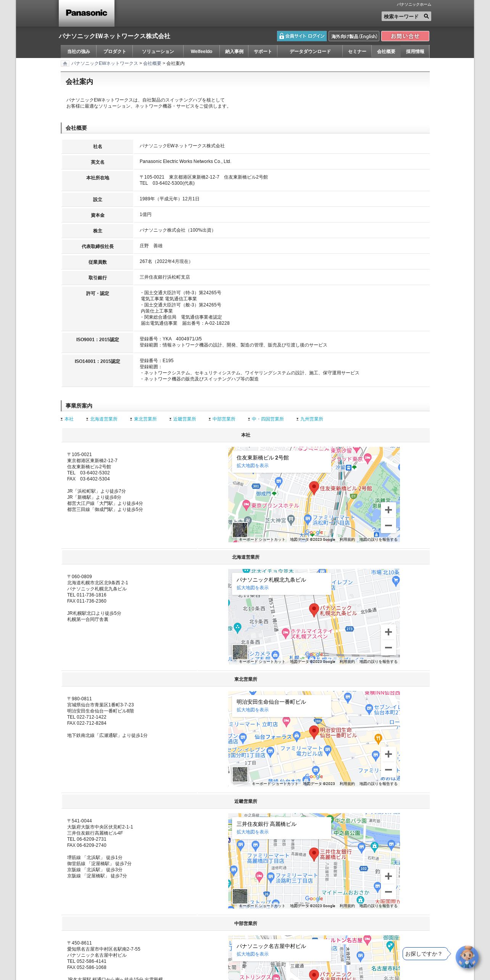Jump to 中・四国営業所 anchor link
This screenshot has width=490, height=980.
point(268,419)
